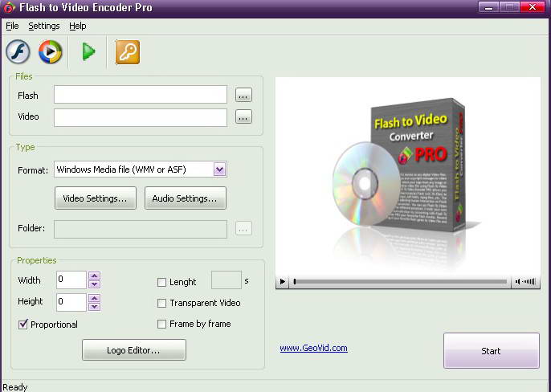Open the Settings menu
551x392 pixels.
(x=44, y=26)
